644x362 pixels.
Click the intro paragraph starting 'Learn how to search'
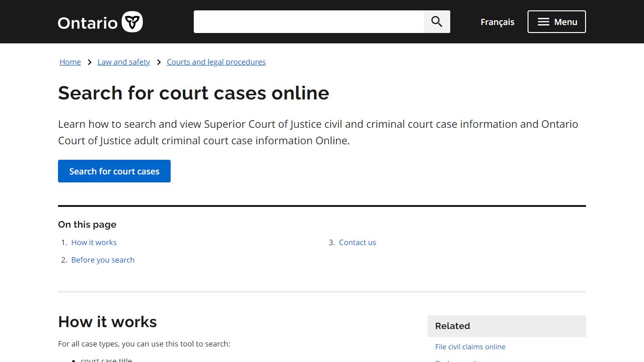[318, 132]
